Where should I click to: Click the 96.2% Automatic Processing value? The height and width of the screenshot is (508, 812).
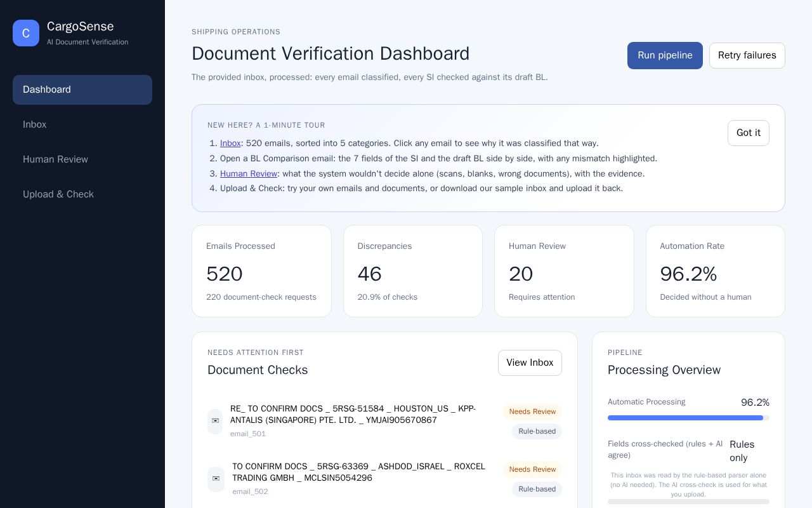[x=755, y=403]
